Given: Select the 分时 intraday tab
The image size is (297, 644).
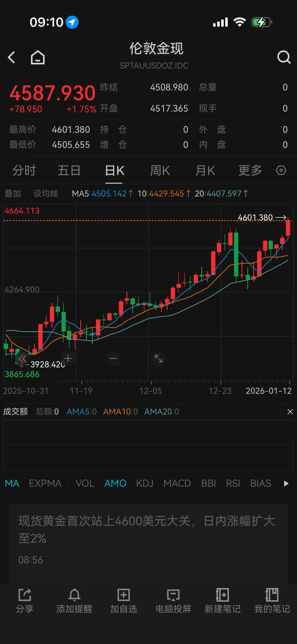Looking at the screenshot, I should point(24,171).
